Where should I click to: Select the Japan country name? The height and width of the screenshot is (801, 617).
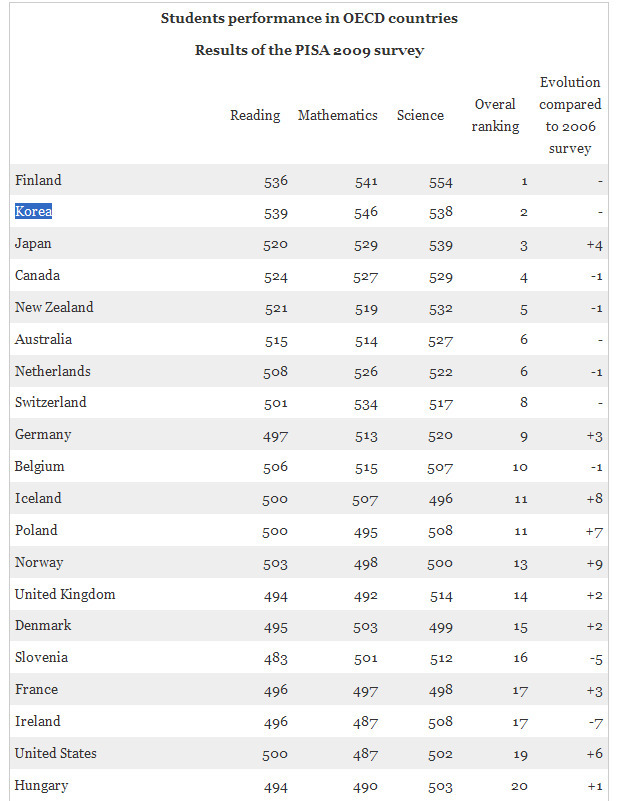(33, 243)
